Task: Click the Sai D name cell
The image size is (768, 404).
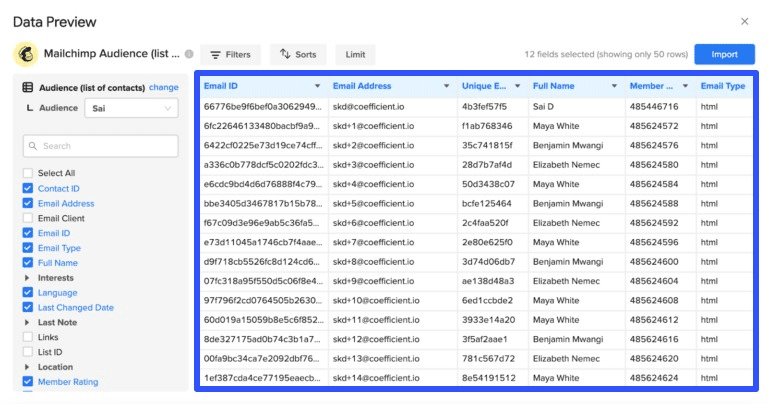Action: tap(577, 107)
